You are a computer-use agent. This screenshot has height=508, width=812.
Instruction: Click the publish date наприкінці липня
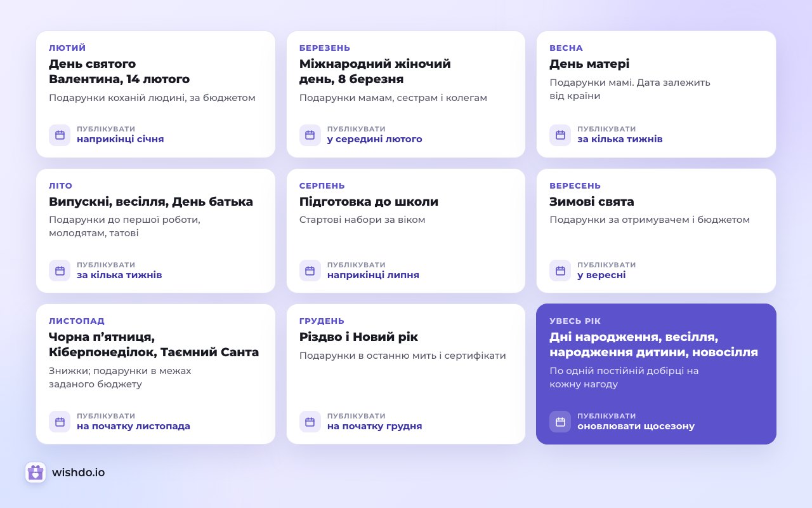click(x=373, y=275)
